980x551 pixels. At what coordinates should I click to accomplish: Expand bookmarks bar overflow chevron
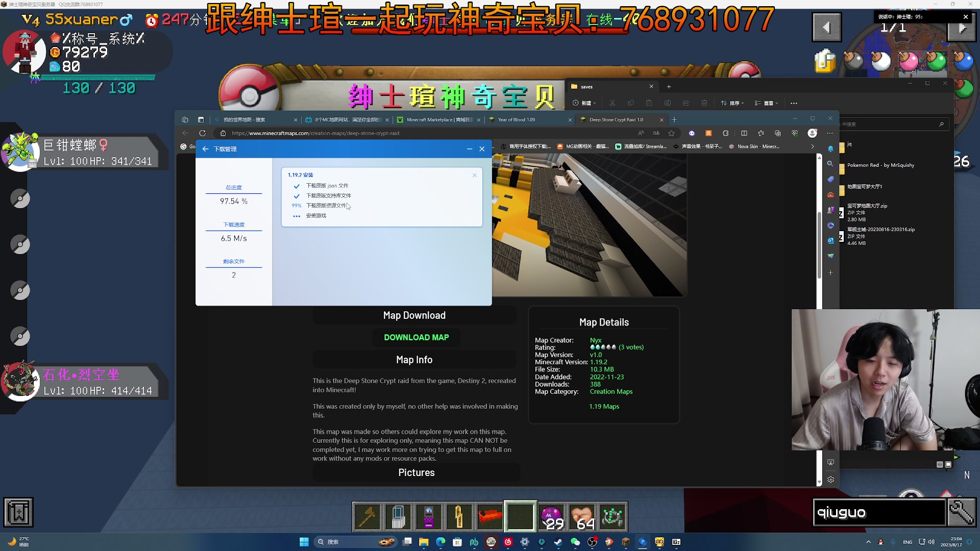[x=813, y=146]
